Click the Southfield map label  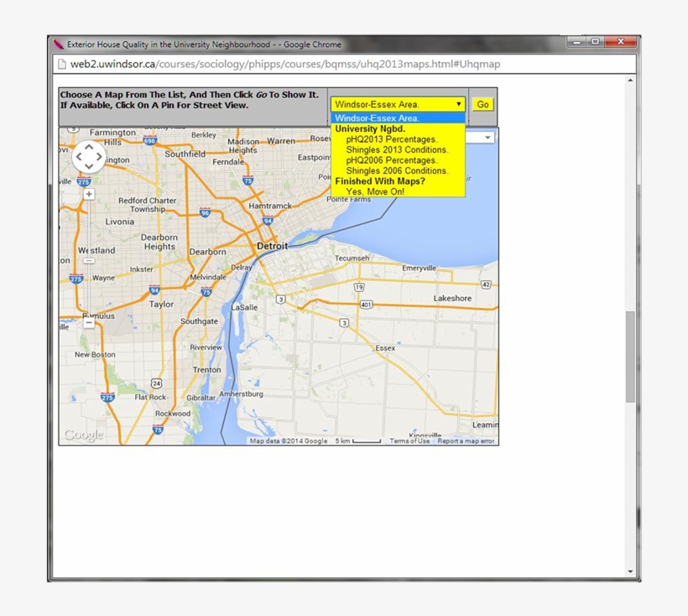tap(185, 154)
